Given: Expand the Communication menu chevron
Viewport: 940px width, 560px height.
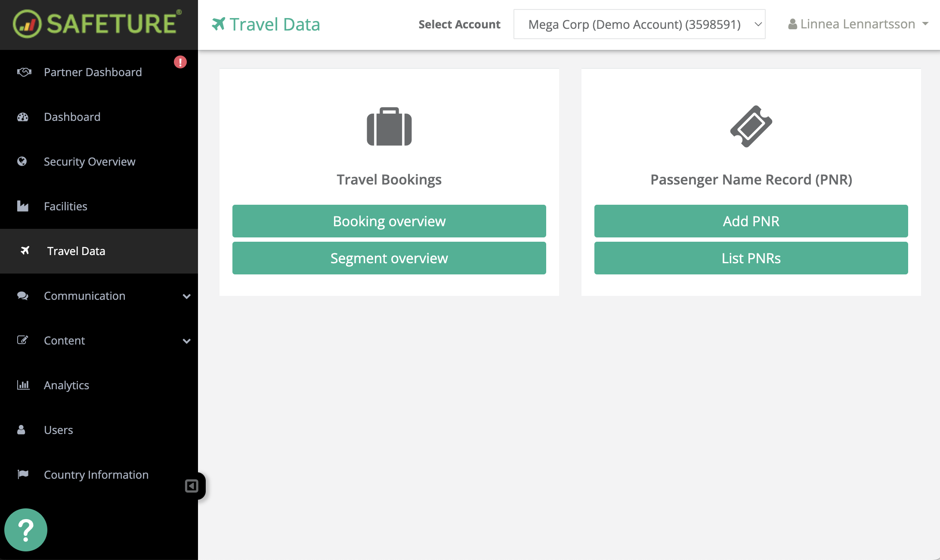Looking at the screenshot, I should pyautogui.click(x=186, y=296).
